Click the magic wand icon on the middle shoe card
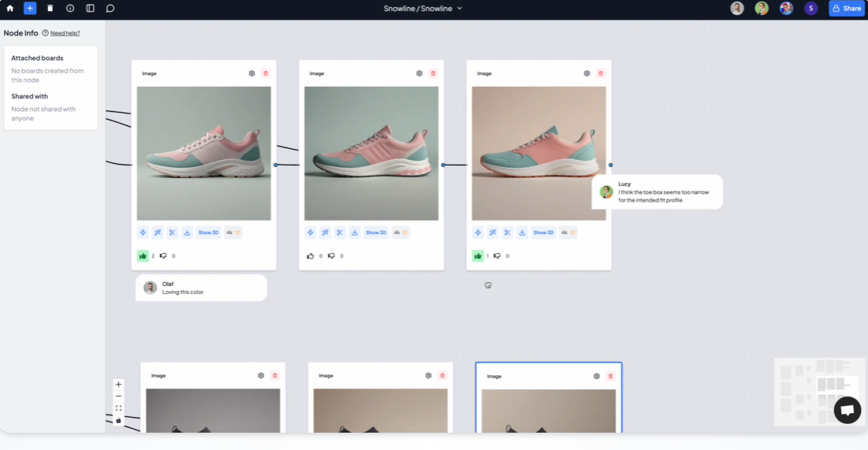Image resolution: width=868 pixels, height=450 pixels. (325, 232)
